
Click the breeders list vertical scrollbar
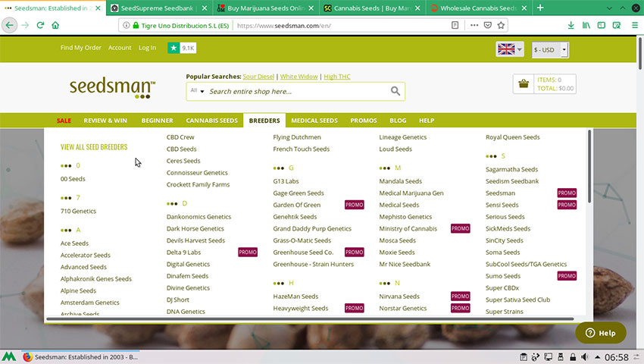click(x=589, y=167)
